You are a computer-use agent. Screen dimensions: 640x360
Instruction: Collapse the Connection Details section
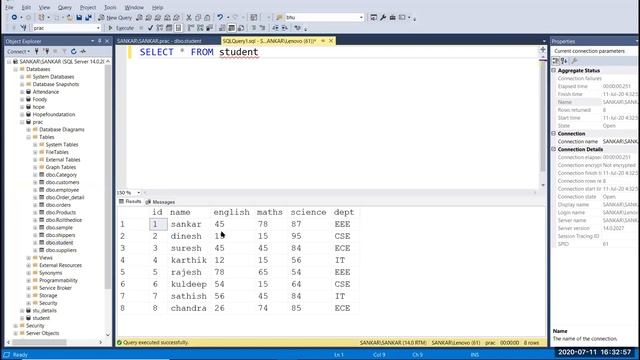click(554, 149)
